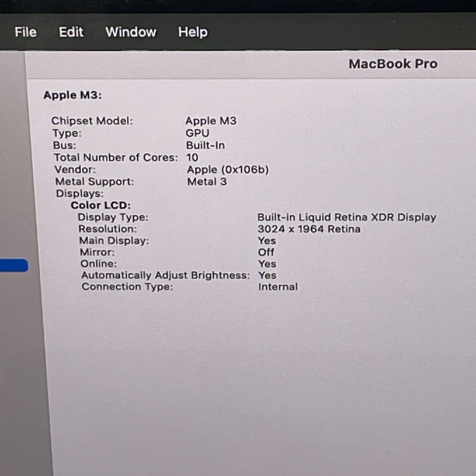Select the Mirror Off value
The width and height of the screenshot is (476, 476).
266,252
